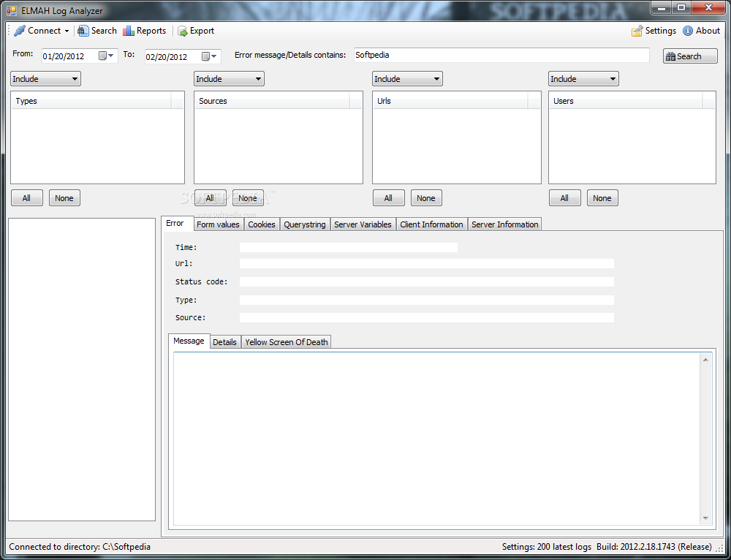The width and height of the screenshot is (731, 560).
Task: Open the Yellow Screen Of Death tab
Action: coord(287,342)
